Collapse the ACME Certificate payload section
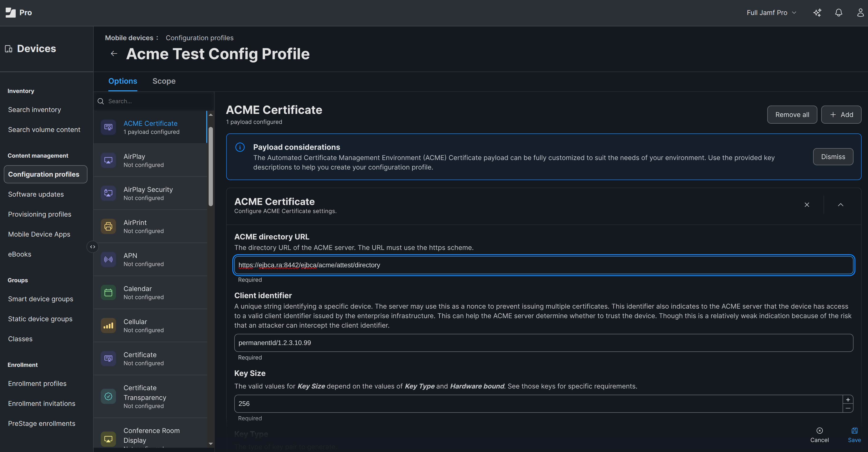 click(841, 204)
